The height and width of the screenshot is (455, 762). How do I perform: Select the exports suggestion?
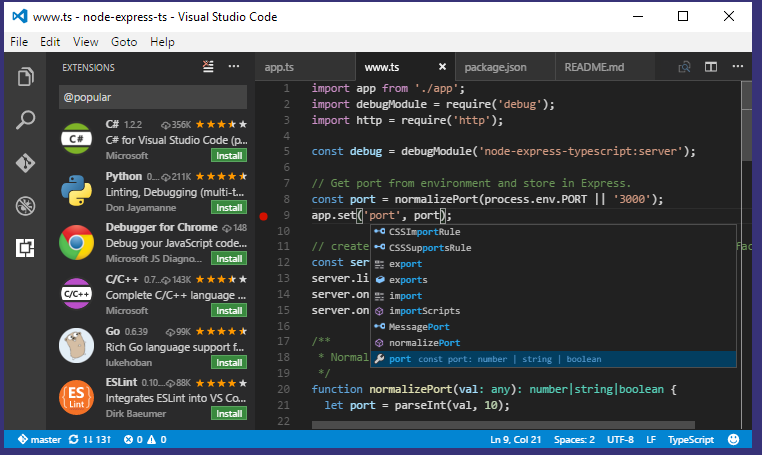[554, 280]
